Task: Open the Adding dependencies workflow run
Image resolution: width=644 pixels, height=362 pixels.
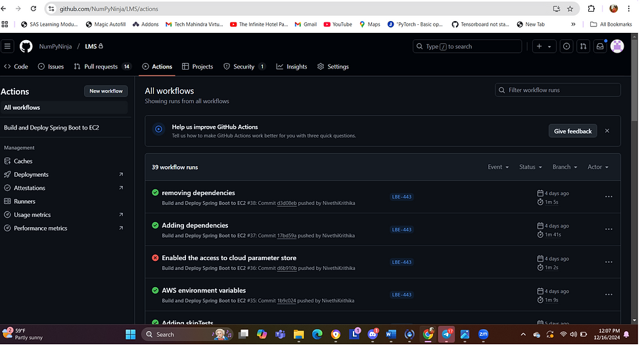Action: 195,225
